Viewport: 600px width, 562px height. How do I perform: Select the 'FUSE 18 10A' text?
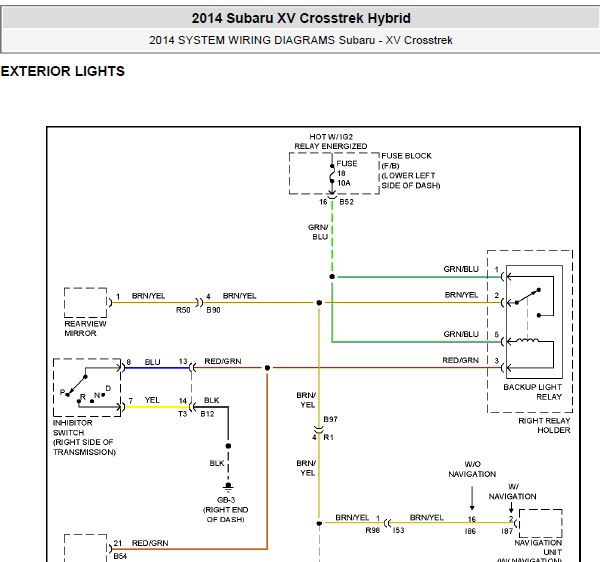pyautogui.click(x=347, y=173)
